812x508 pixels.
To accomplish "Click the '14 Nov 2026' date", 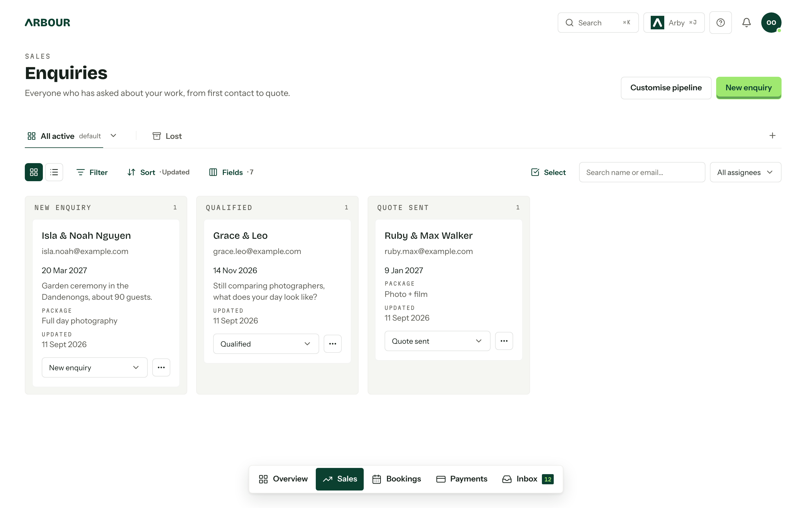I will click(x=235, y=270).
